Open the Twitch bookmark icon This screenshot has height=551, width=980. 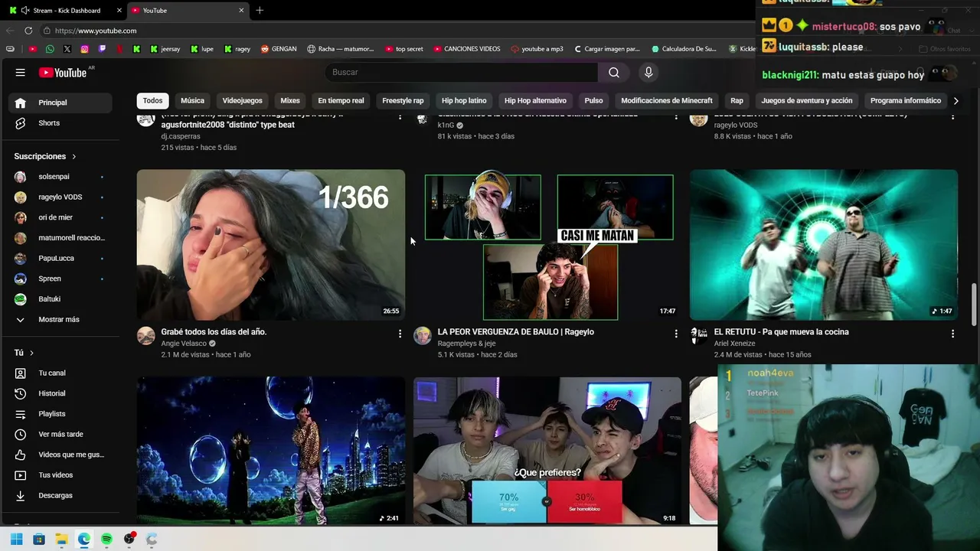coord(102,49)
